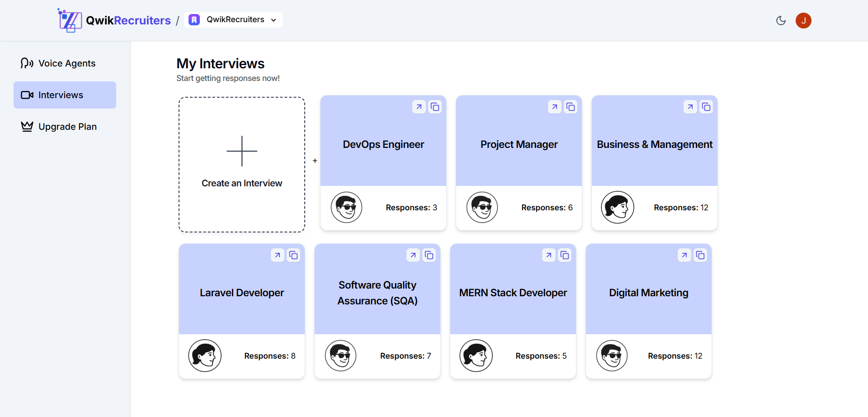
Task: Toggle dark mode with moon icon
Action: point(781,20)
